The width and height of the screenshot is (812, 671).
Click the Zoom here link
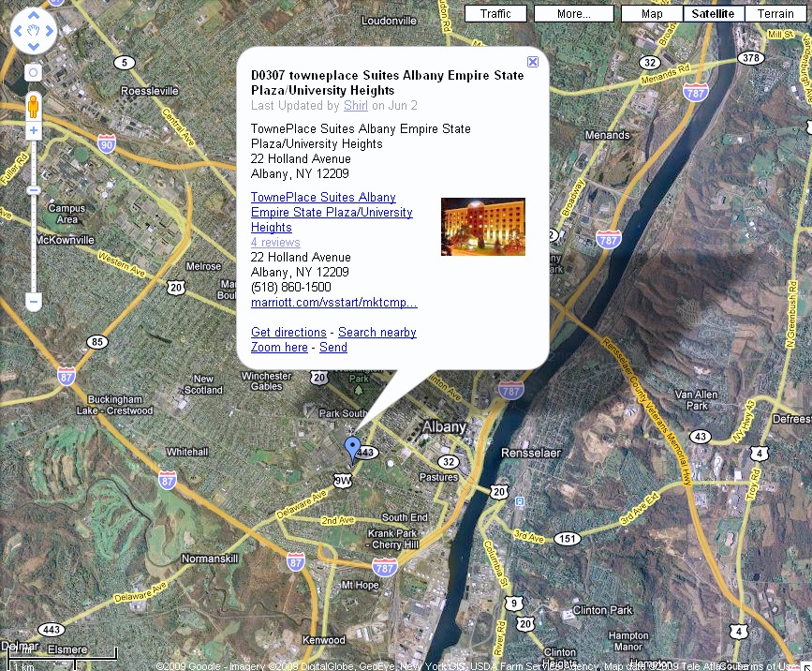(x=279, y=348)
